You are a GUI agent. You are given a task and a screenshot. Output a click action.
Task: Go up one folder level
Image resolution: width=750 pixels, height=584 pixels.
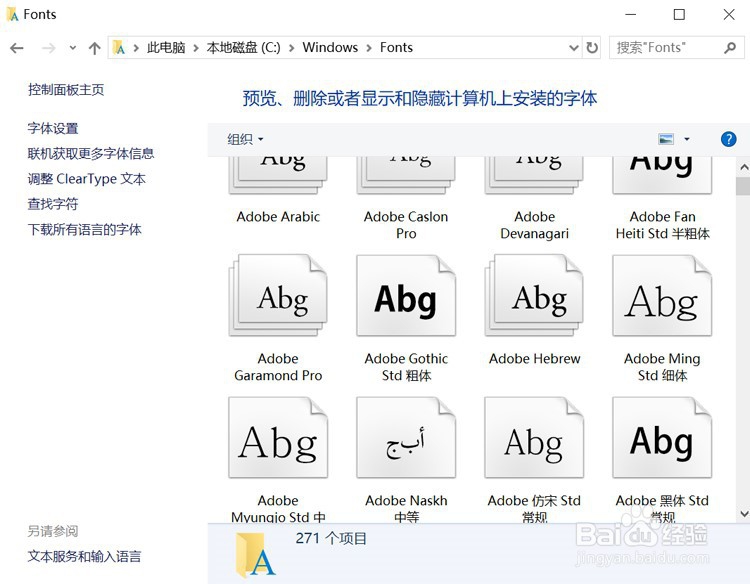[x=95, y=48]
